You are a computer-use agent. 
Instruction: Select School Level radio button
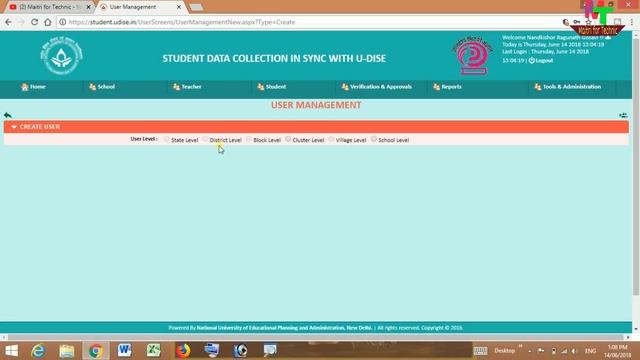coord(374,139)
